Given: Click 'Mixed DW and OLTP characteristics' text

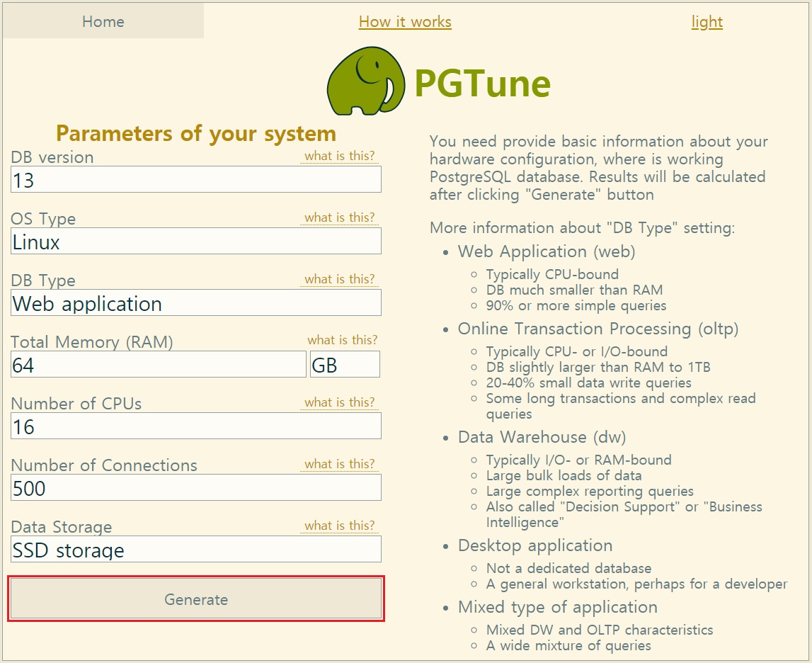Looking at the screenshot, I should point(600,630).
